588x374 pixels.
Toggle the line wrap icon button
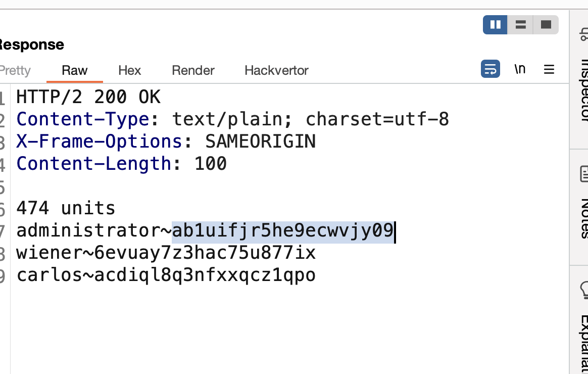click(x=491, y=69)
